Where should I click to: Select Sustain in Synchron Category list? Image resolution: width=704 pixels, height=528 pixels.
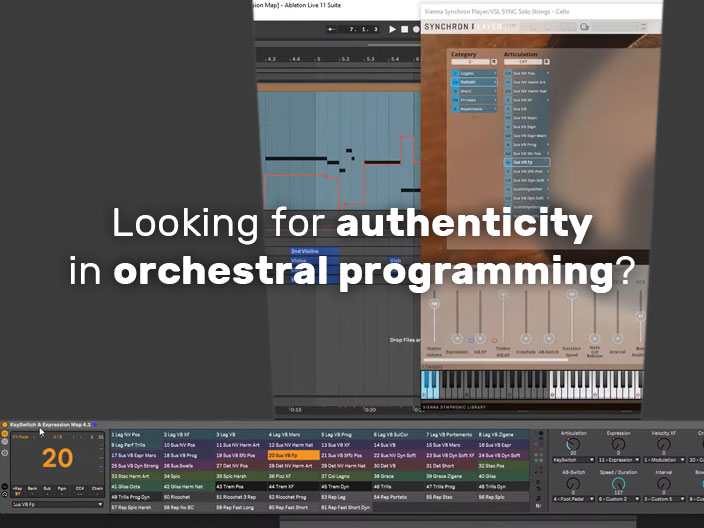pyautogui.click(x=474, y=82)
